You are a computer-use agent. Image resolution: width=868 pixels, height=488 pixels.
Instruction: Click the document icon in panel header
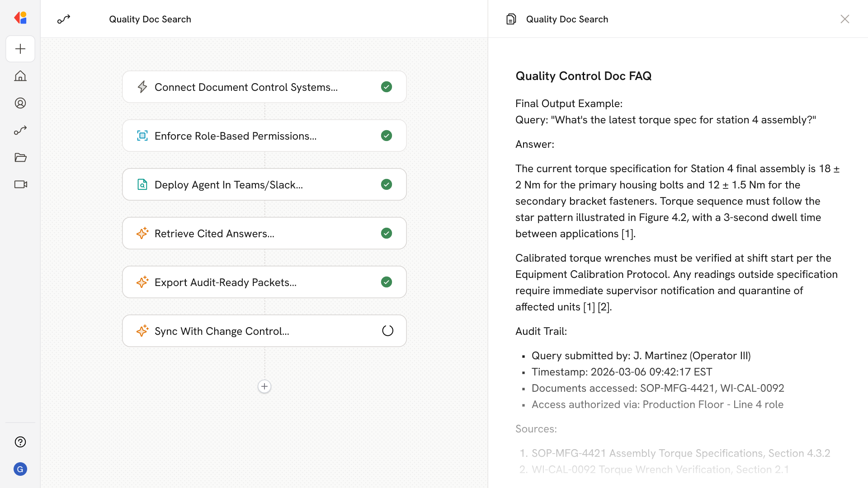point(511,19)
